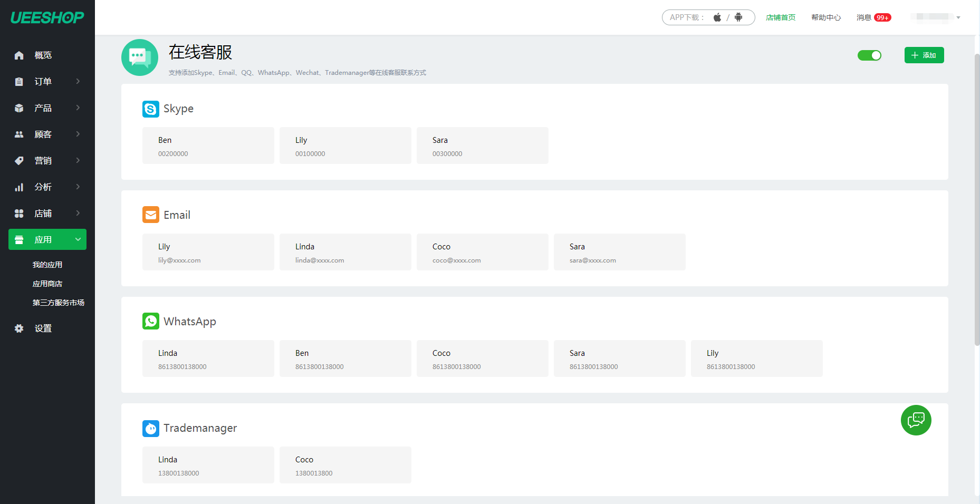
Task: Disable the online customer service toggle
Action: [x=869, y=55]
